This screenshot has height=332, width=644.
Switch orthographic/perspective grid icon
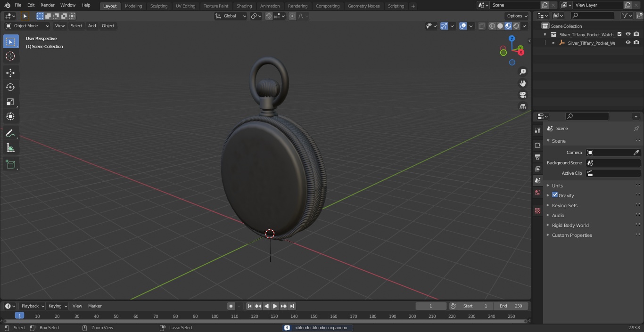coord(522,107)
